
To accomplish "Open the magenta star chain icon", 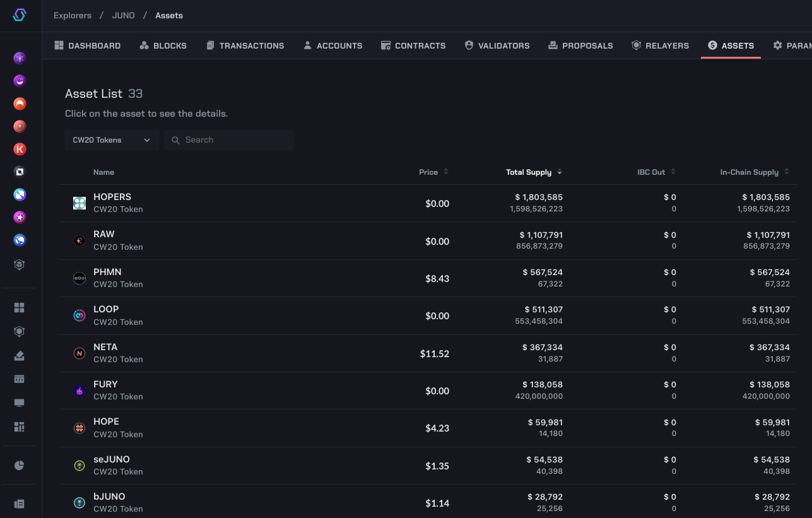I will (x=20, y=217).
